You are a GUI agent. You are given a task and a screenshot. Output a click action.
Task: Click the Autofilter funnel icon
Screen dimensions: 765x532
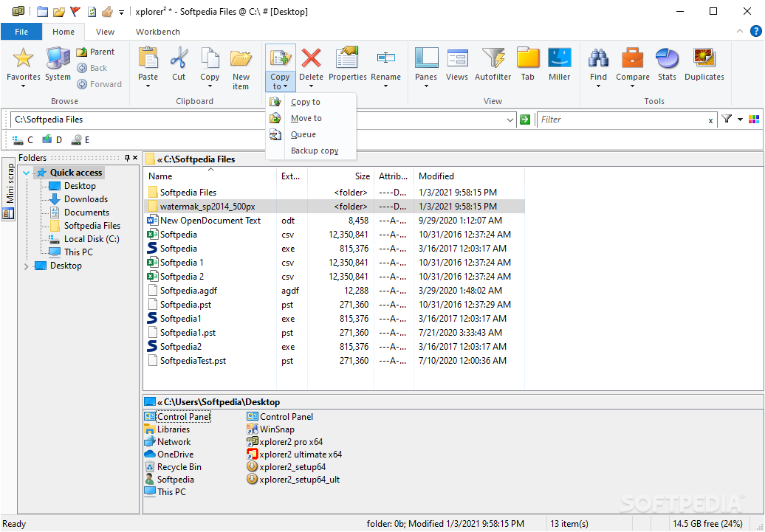pyautogui.click(x=493, y=58)
